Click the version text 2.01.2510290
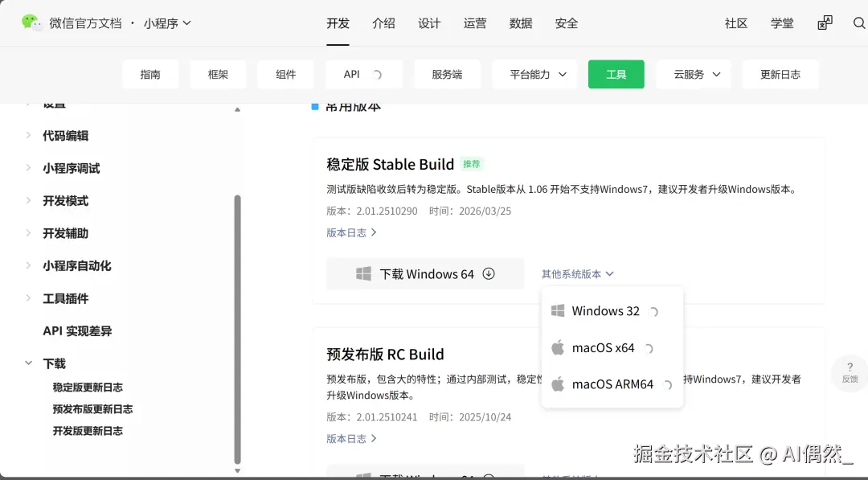Image resolution: width=868 pixels, height=480 pixels. click(x=387, y=211)
